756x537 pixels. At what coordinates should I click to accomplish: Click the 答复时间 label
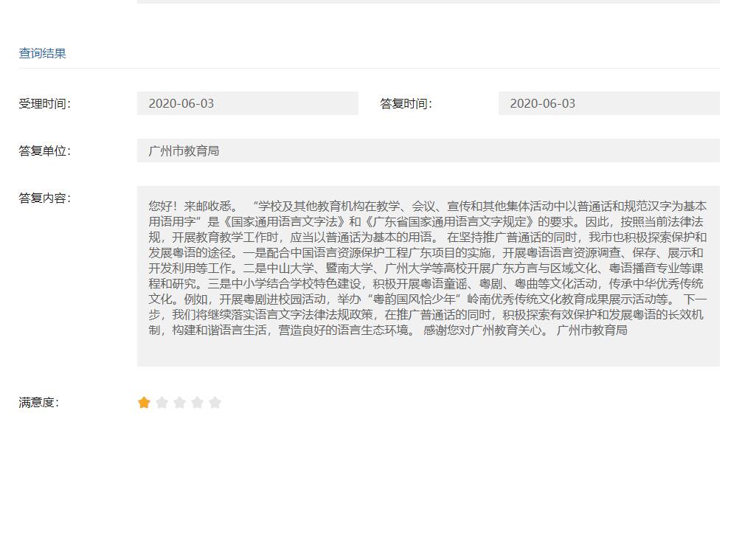406,103
